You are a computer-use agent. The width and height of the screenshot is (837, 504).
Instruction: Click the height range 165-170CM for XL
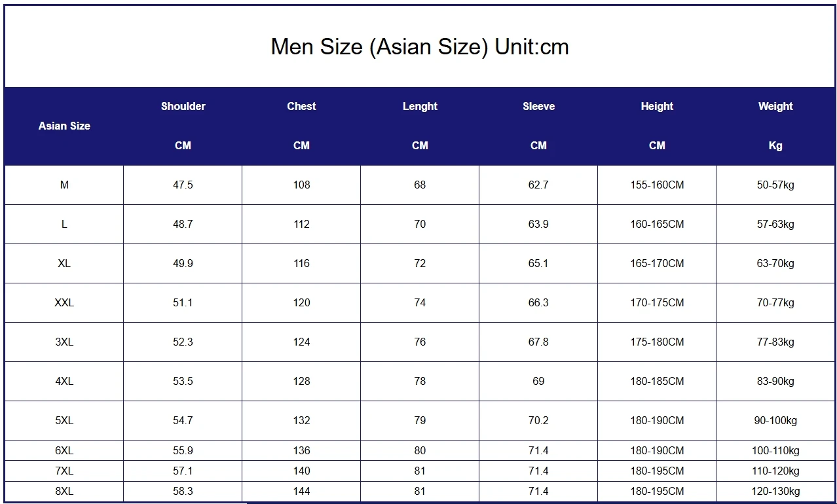tap(657, 263)
